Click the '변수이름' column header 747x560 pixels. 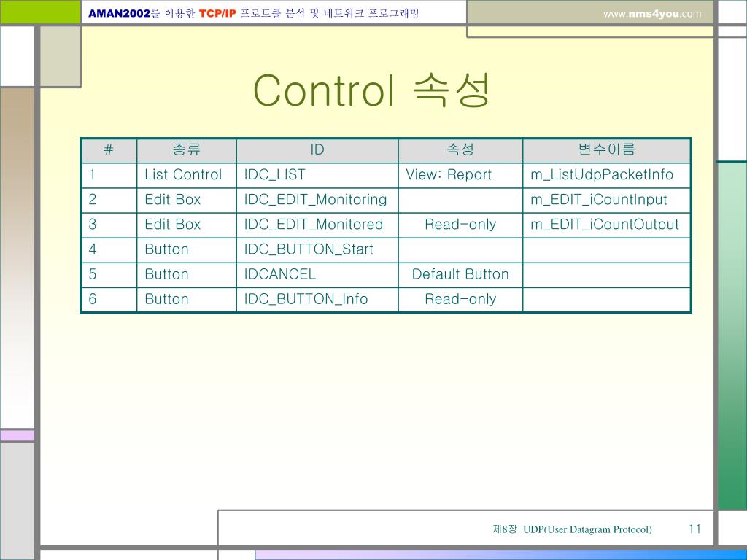pos(606,150)
